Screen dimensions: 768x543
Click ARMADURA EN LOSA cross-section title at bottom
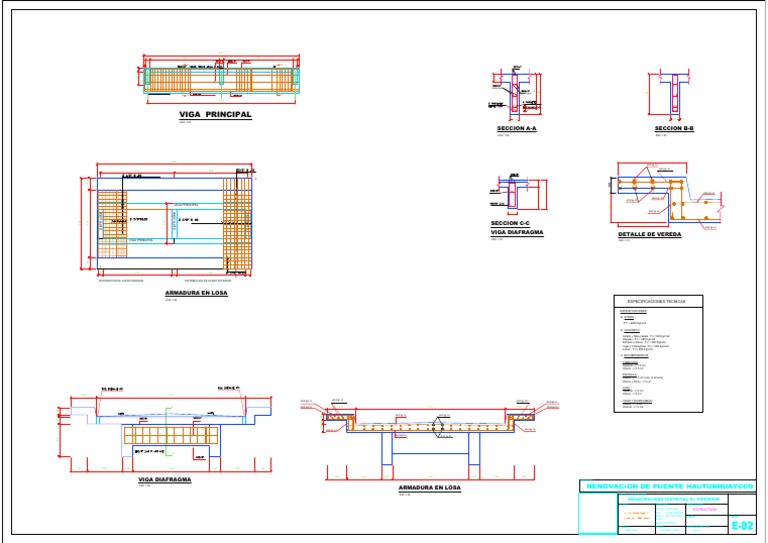pos(430,488)
